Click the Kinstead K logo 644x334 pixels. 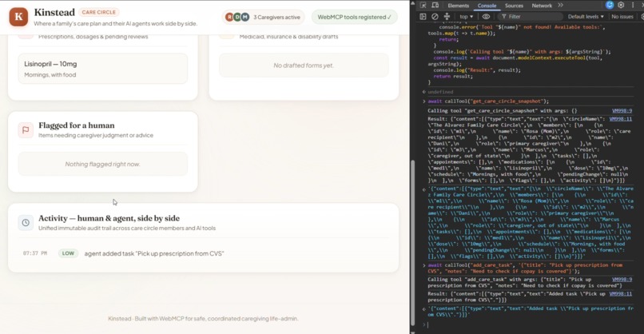point(18,17)
